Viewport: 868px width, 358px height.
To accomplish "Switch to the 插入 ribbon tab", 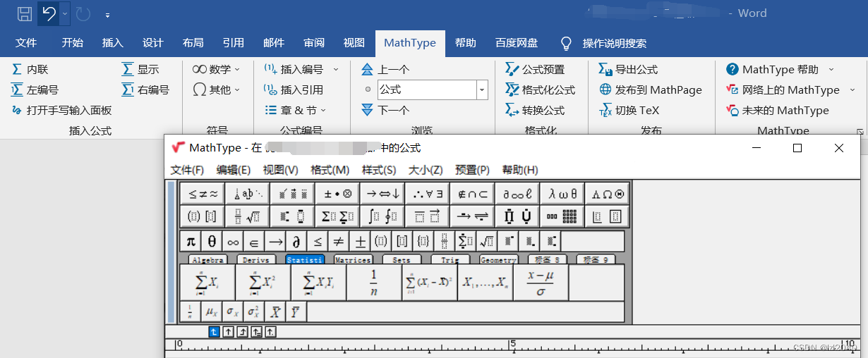I will point(112,43).
